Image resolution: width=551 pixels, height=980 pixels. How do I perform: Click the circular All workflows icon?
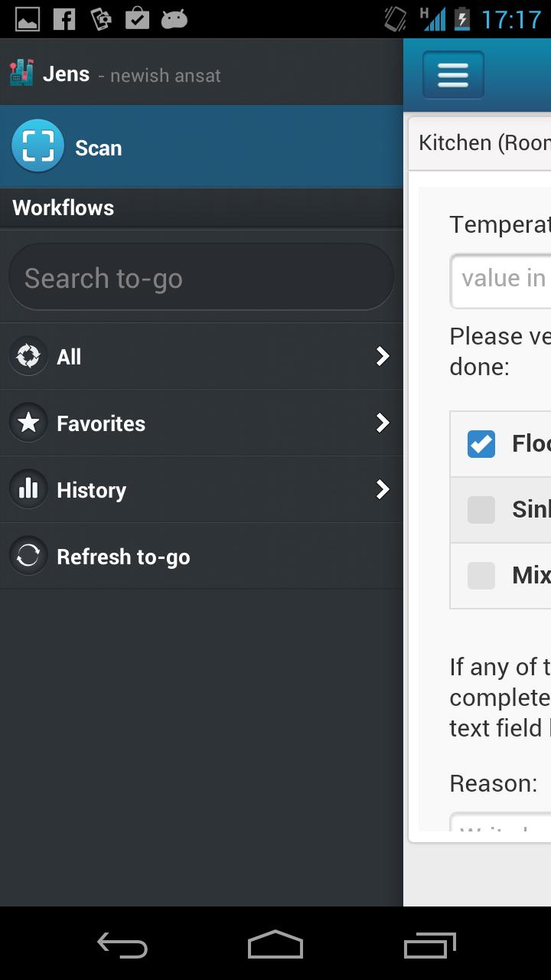pyautogui.click(x=28, y=356)
